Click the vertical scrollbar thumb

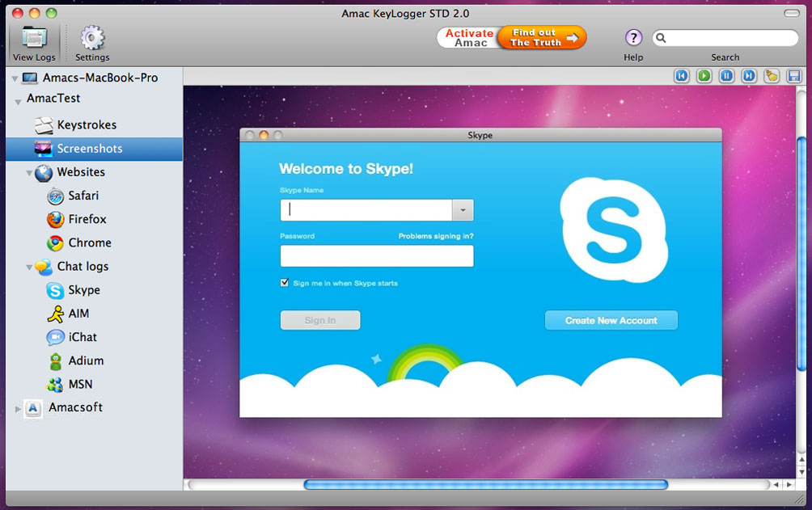(801, 254)
